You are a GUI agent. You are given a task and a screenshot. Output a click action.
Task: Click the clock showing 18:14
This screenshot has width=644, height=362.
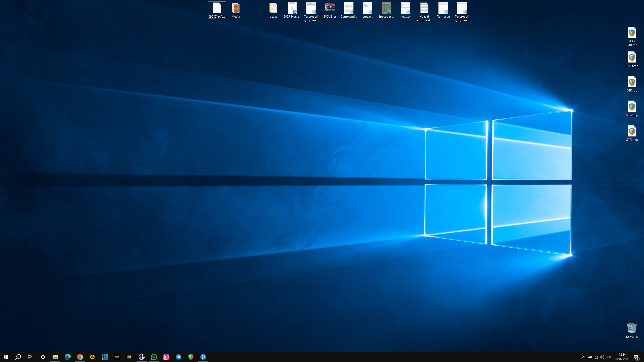pos(622,357)
